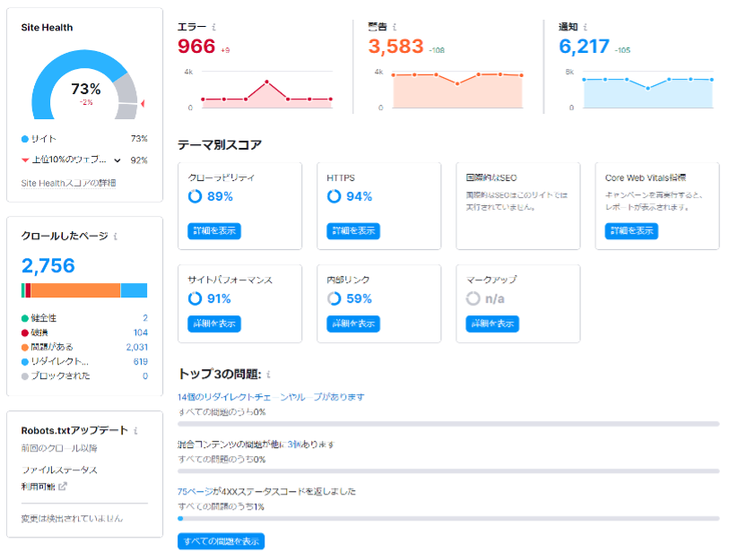Click the info icon next to エラー
Screen dimensions: 729x560
point(213,28)
